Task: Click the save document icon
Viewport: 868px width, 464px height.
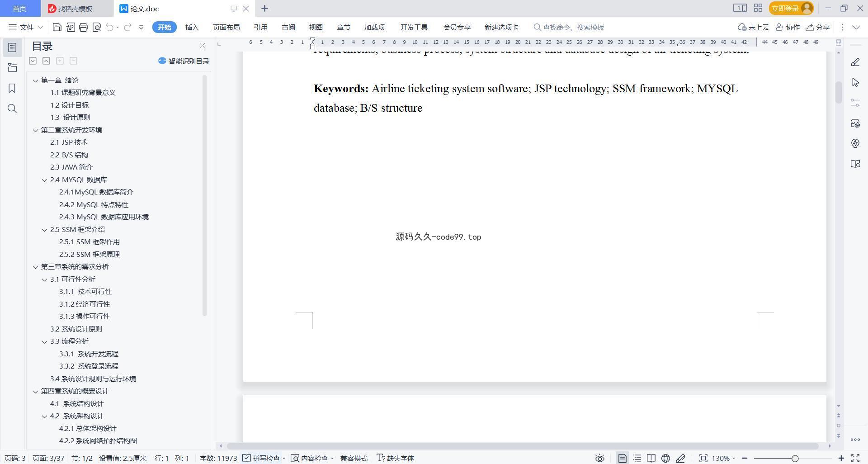Action: tap(57, 27)
